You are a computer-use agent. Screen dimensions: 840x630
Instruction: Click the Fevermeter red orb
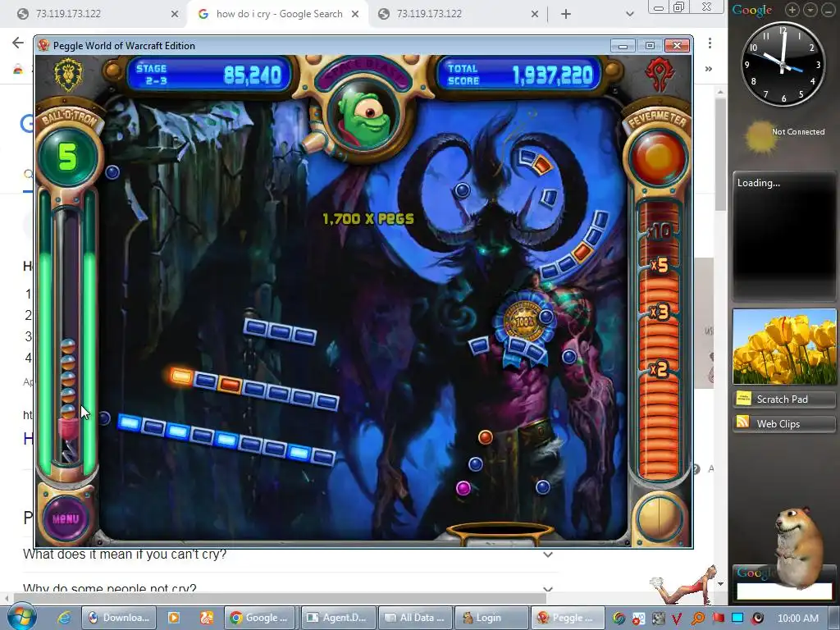[x=658, y=157]
